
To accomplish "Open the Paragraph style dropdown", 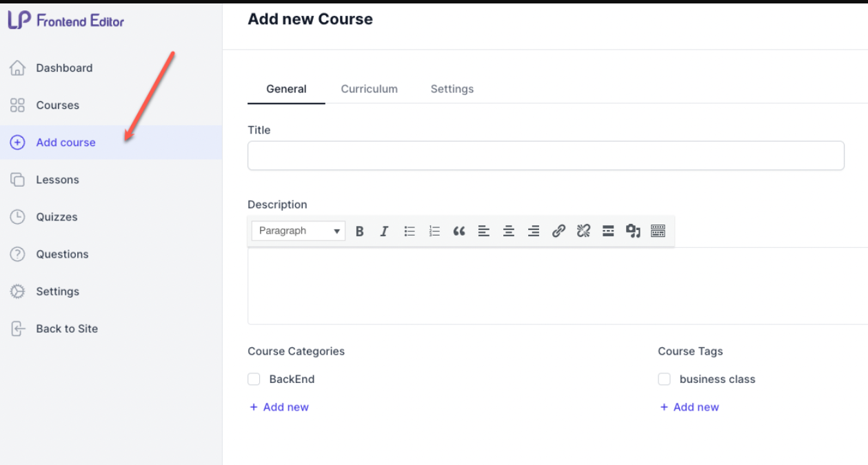I will click(298, 231).
